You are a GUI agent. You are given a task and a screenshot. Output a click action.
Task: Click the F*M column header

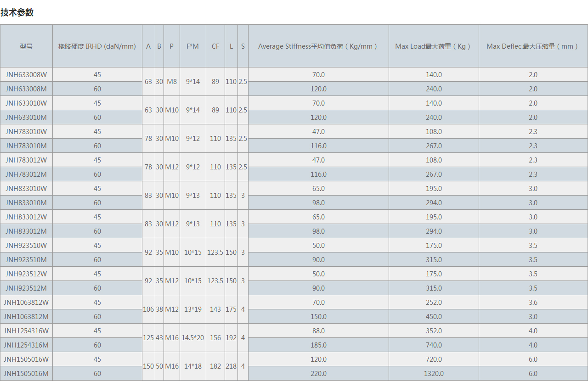(192, 46)
